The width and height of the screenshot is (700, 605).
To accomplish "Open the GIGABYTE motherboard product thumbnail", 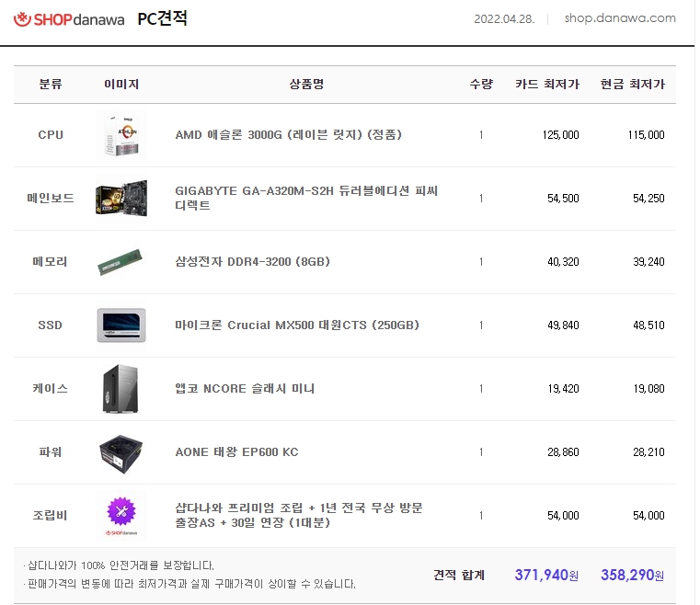I will coord(121,199).
